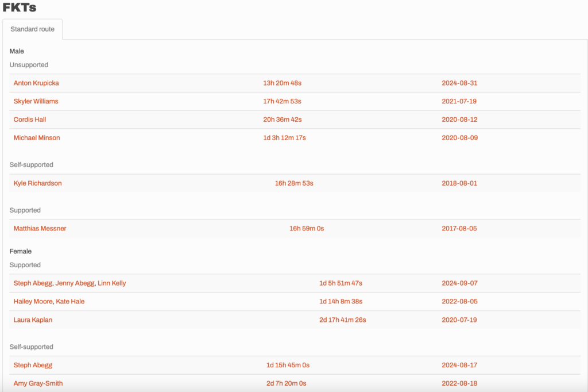The height and width of the screenshot is (392, 588).
Task: Click the Skyler Williams name link
Action: coord(36,102)
